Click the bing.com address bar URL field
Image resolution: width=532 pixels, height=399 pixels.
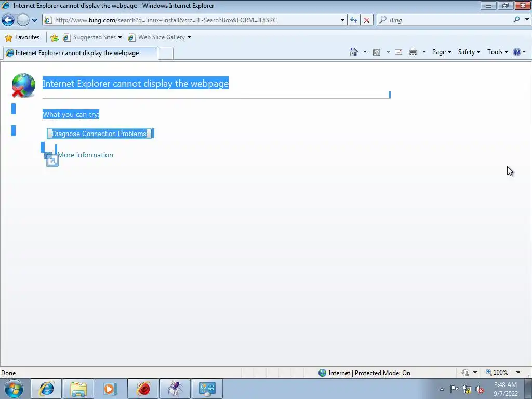coord(195,20)
